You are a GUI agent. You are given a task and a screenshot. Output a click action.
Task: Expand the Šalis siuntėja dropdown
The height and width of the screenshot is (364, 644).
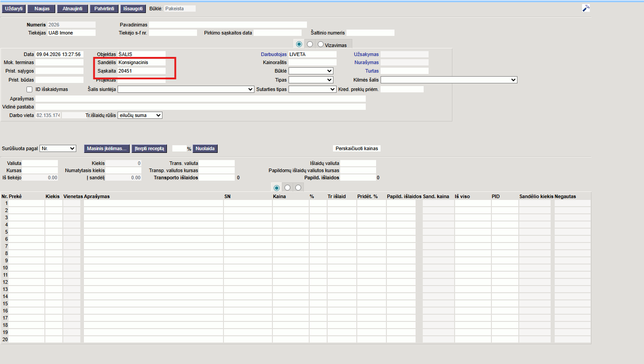pos(186,89)
